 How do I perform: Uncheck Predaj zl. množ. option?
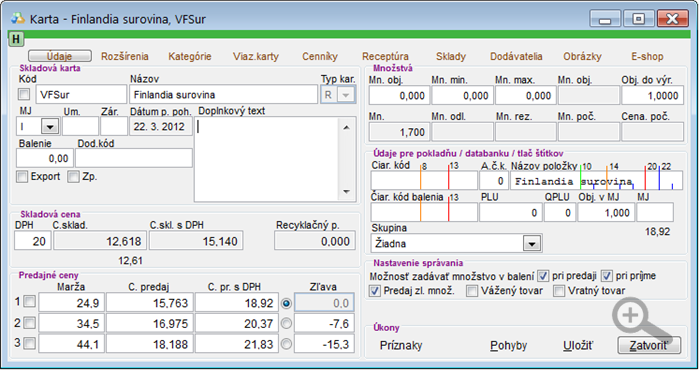pos(375,291)
